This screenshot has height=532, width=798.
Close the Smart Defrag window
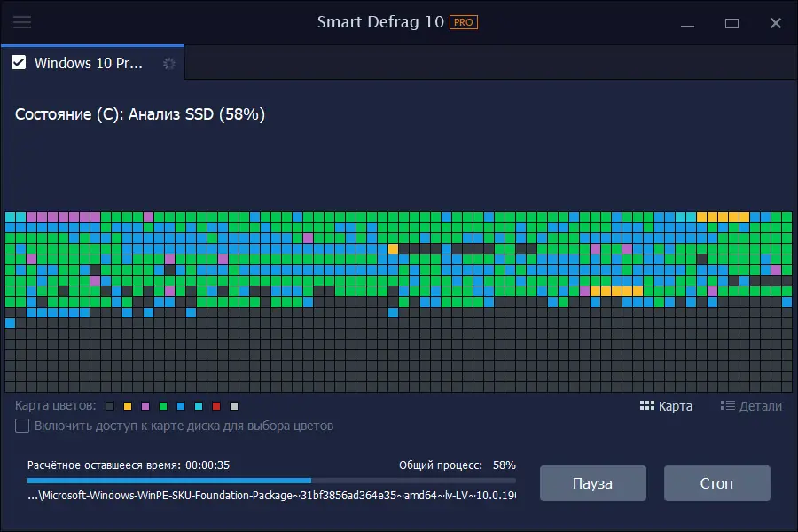(776, 23)
